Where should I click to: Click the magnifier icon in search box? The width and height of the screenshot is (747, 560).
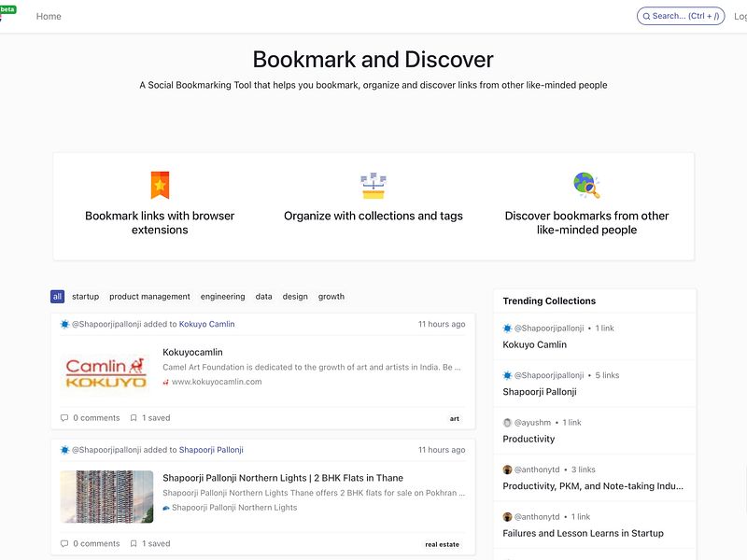coord(646,16)
